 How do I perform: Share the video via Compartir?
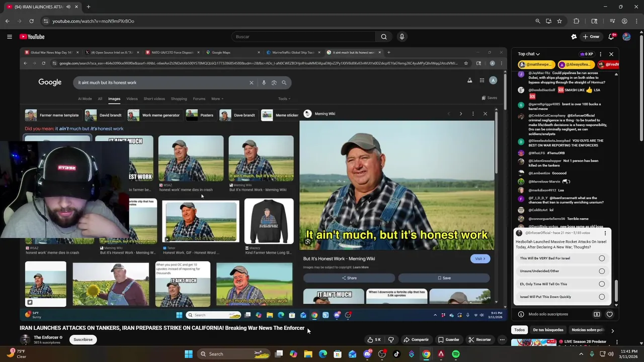point(416,339)
